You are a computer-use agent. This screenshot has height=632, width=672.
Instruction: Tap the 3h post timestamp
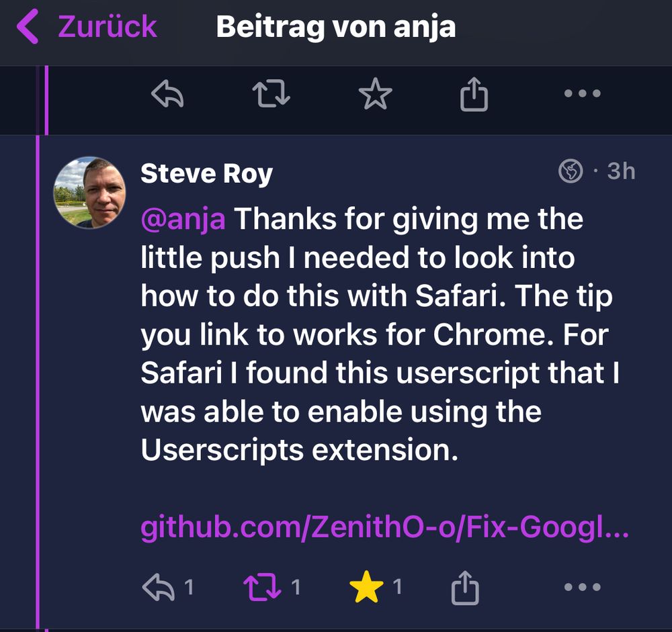(x=621, y=172)
